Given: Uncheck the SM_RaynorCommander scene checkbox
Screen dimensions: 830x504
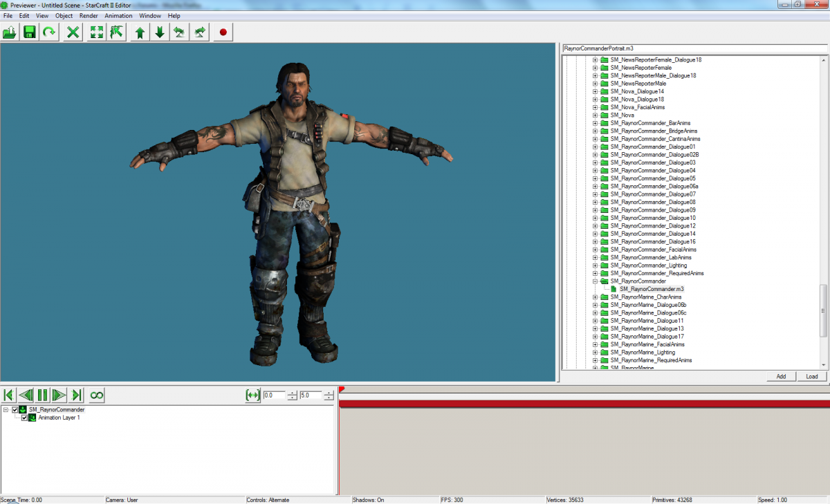Looking at the screenshot, I should (15, 409).
